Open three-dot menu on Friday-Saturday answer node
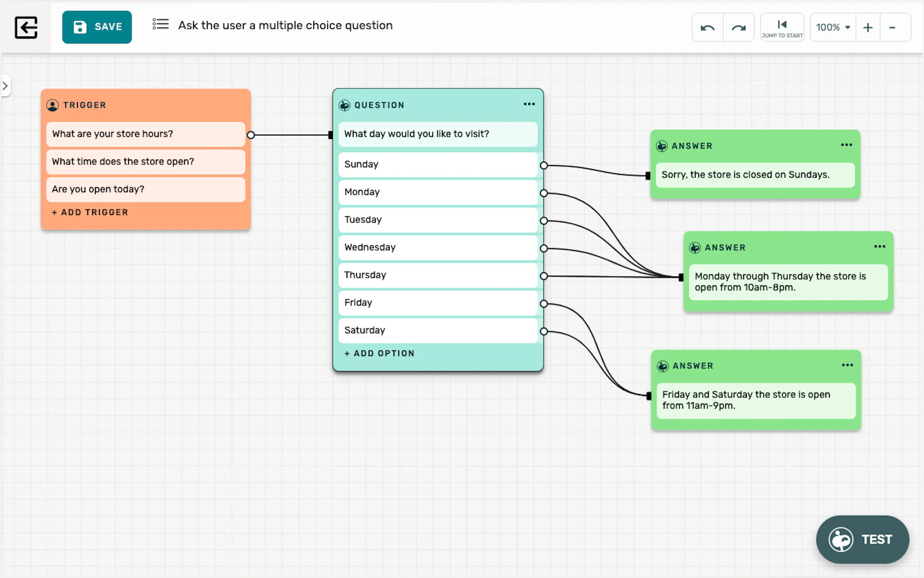The width and height of the screenshot is (924, 578). 847,365
